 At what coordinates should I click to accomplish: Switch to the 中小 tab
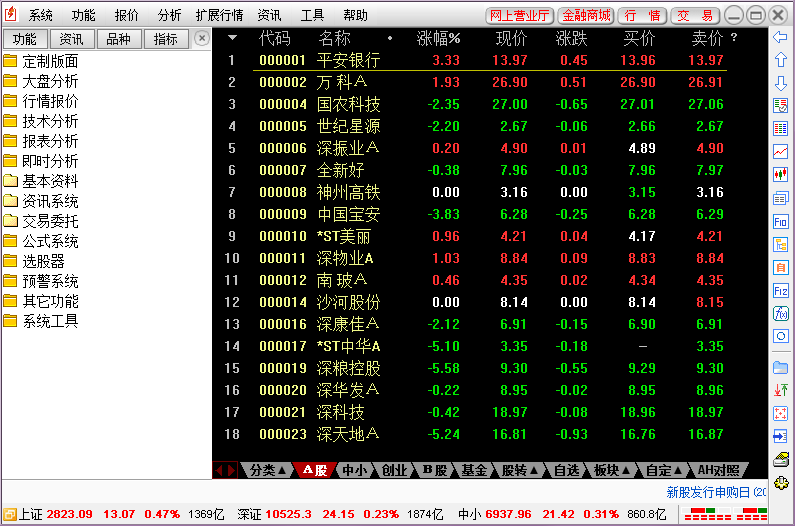[354, 470]
